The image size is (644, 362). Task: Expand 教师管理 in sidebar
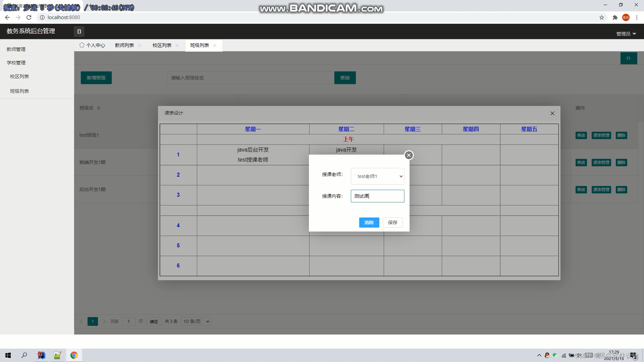pos(16,49)
